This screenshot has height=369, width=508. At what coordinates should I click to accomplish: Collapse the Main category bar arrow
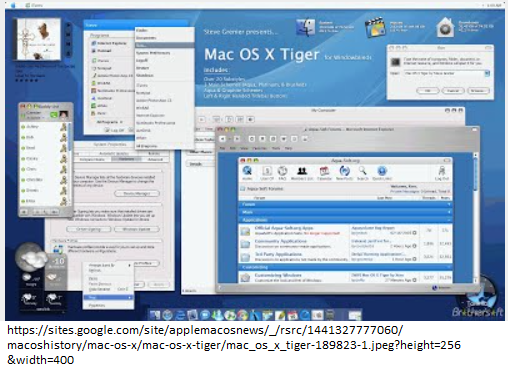pyautogui.click(x=449, y=212)
